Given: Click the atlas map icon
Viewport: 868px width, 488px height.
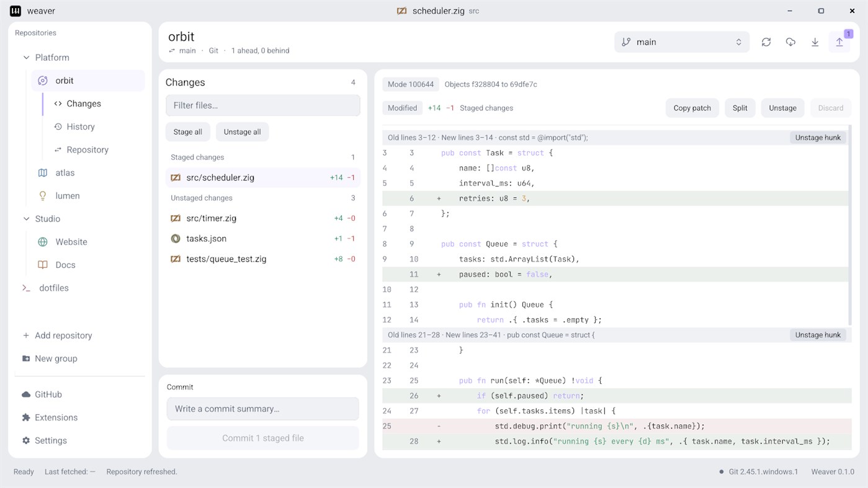Looking at the screenshot, I should pos(43,173).
